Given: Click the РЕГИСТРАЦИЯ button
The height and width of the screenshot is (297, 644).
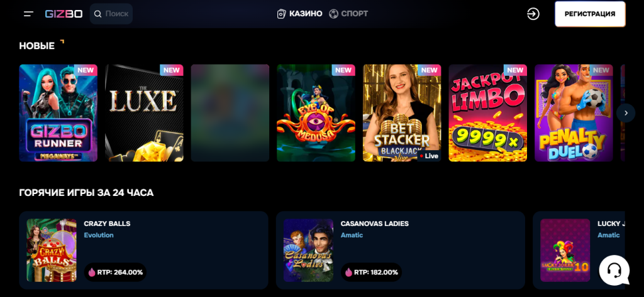Looking at the screenshot, I should point(590,14).
